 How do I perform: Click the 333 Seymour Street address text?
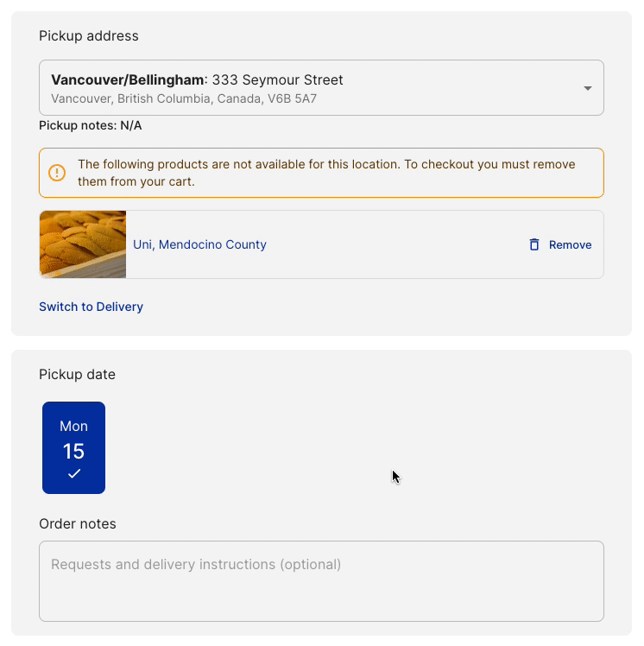pyautogui.click(x=277, y=80)
